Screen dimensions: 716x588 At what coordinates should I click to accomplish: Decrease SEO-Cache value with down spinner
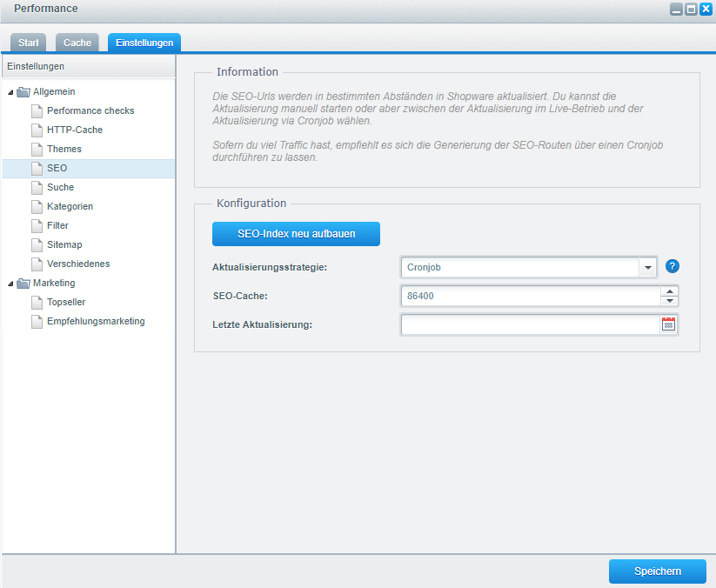point(669,301)
